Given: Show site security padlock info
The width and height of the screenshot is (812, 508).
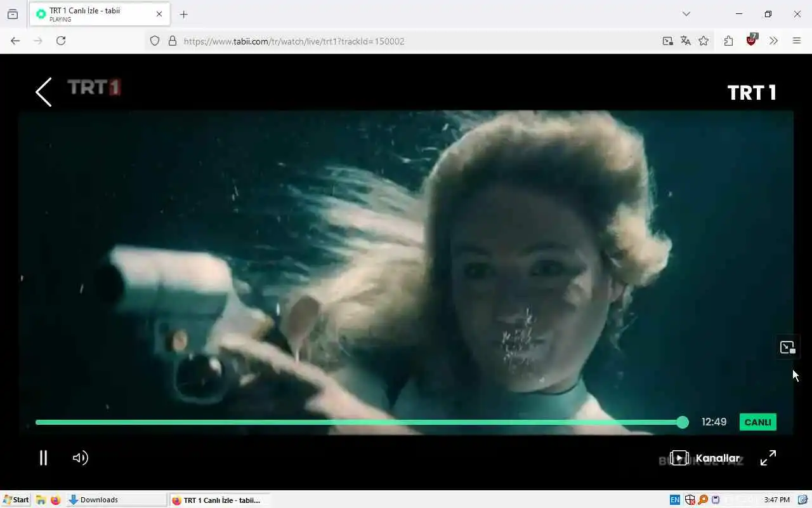Looking at the screenshot, I should 172,41.
